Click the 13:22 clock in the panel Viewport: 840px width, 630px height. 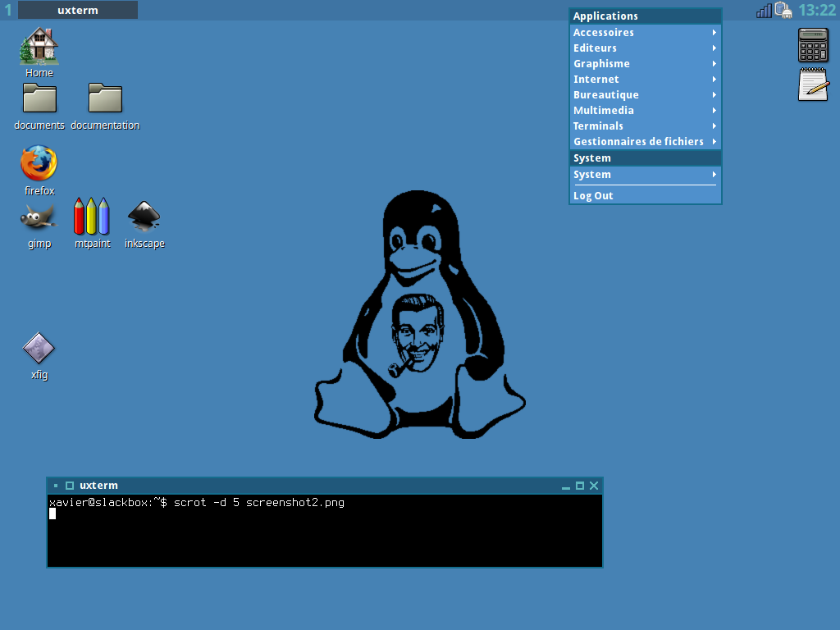click(x=817, y=10)
